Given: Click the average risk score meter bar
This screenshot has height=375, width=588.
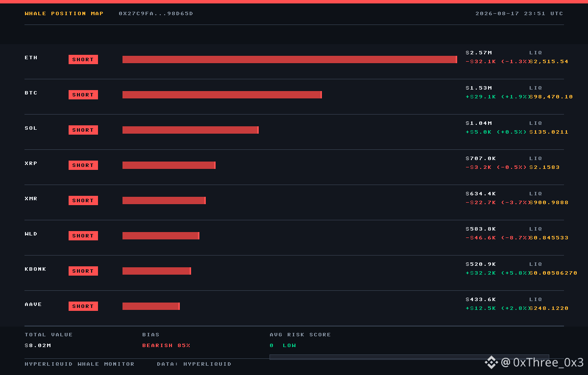Looking at the screenshot, I should 409,357.
